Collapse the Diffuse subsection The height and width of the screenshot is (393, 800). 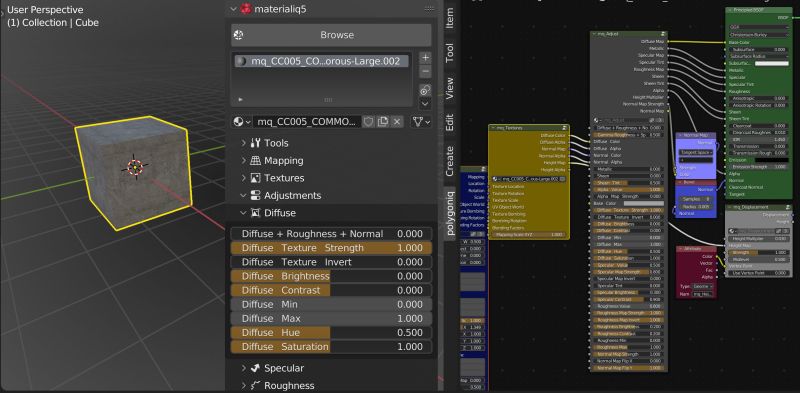[x=244, y=213]
